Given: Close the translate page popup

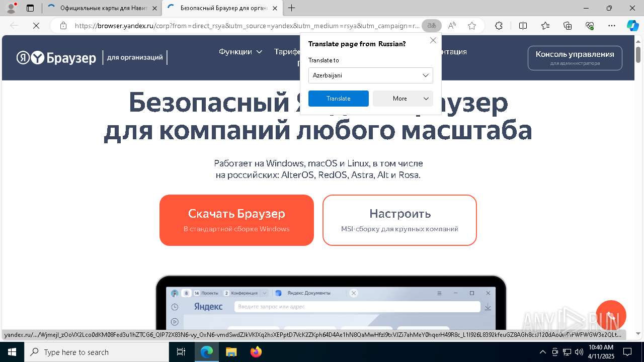Looking at the screenshot, I should click(x=433, y=40).
